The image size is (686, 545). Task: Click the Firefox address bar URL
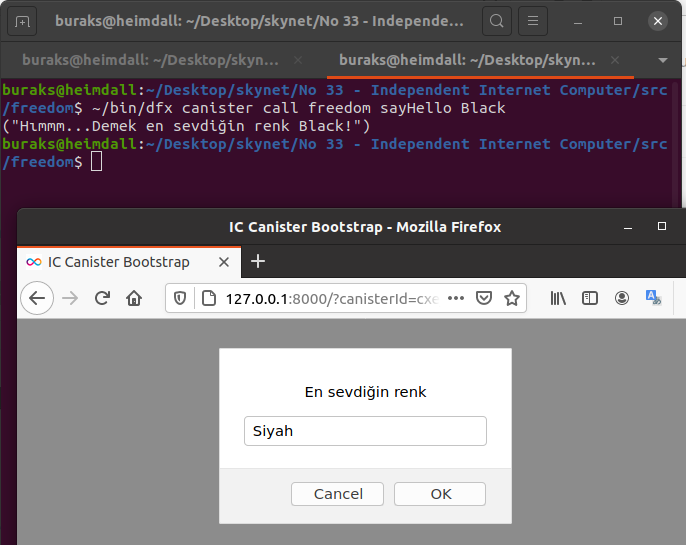(332, 299)
